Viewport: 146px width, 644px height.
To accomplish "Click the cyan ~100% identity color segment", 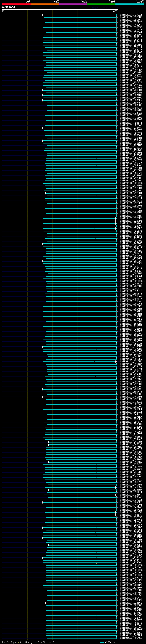I will click(130, 4).
